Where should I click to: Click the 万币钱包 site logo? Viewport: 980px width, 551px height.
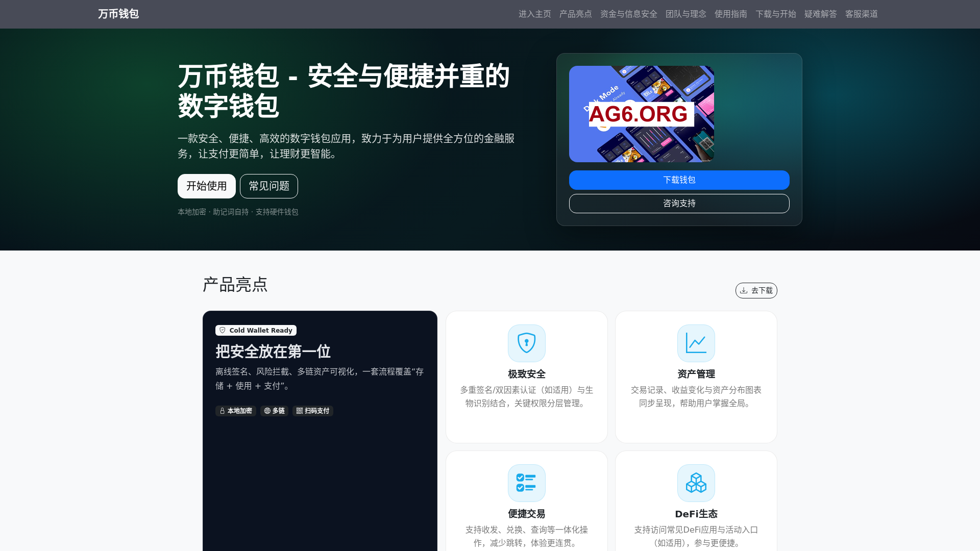pos(118,14)
